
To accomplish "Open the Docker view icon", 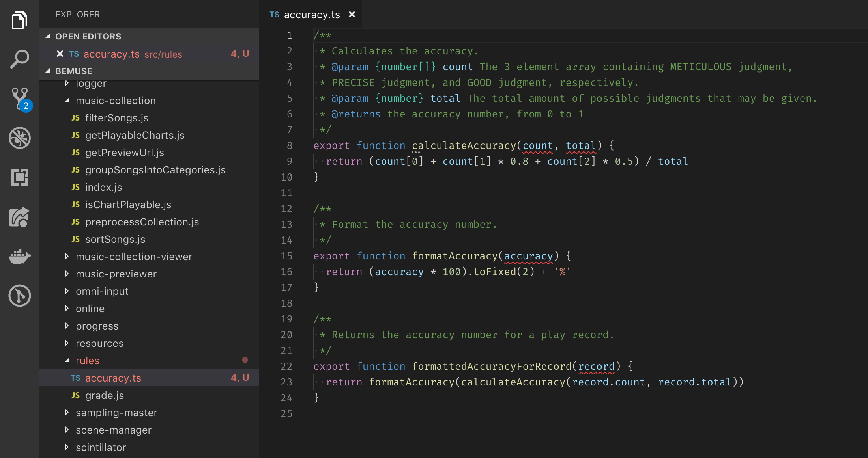I will [x=19, y=256].
